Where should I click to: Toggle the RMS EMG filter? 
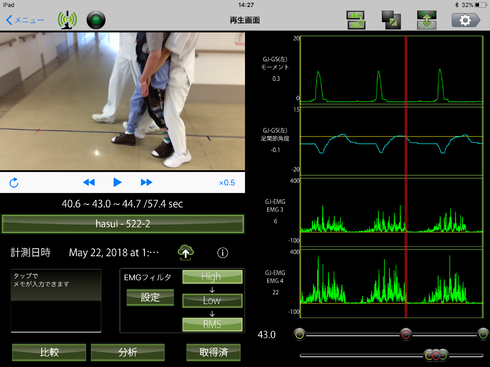(x=212, y=324)
